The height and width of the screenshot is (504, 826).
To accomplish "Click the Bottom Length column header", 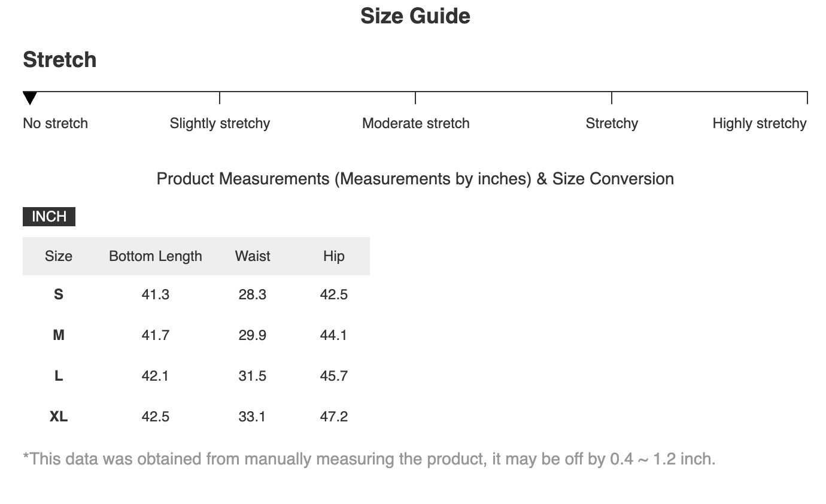I will coord(156,256).
